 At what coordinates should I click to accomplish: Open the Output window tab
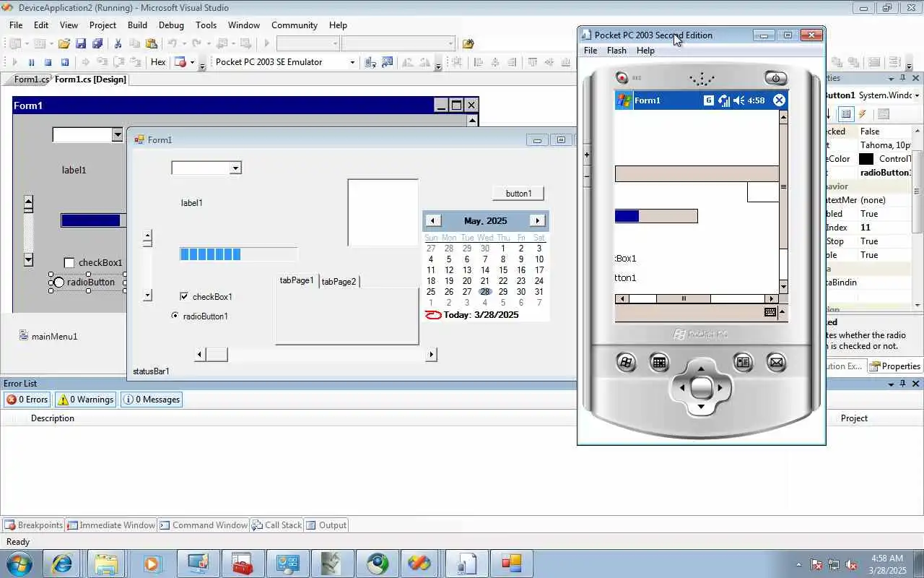[326, 525]
